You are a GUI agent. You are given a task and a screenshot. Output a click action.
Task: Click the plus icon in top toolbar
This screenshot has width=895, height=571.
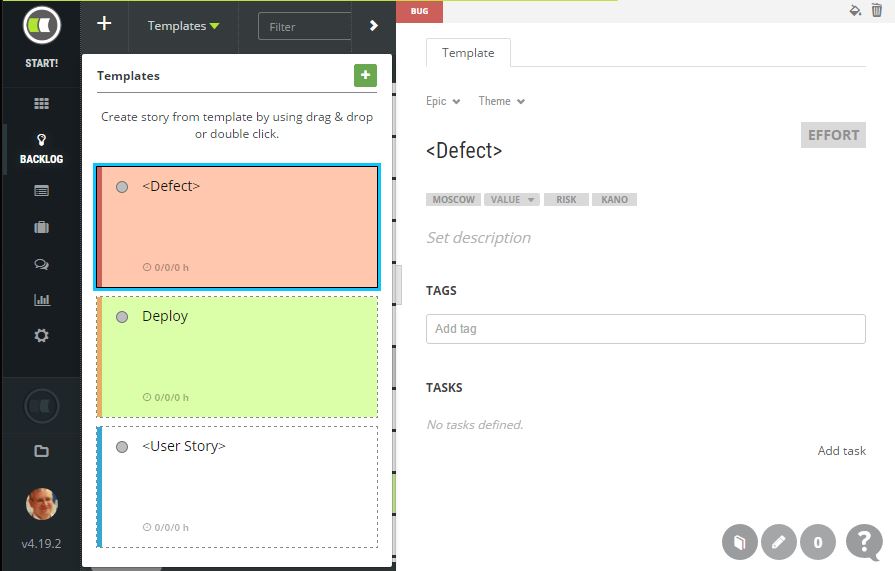(104, 24)
